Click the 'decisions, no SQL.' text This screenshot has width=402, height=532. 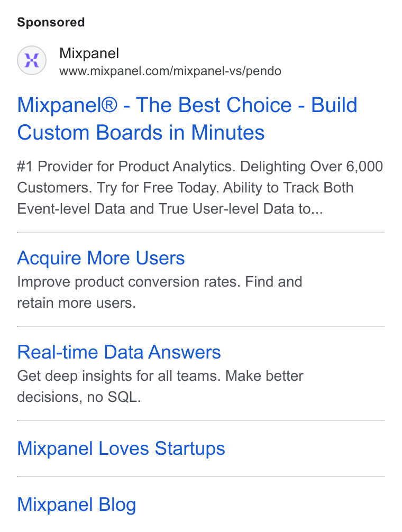click(79, 397)
